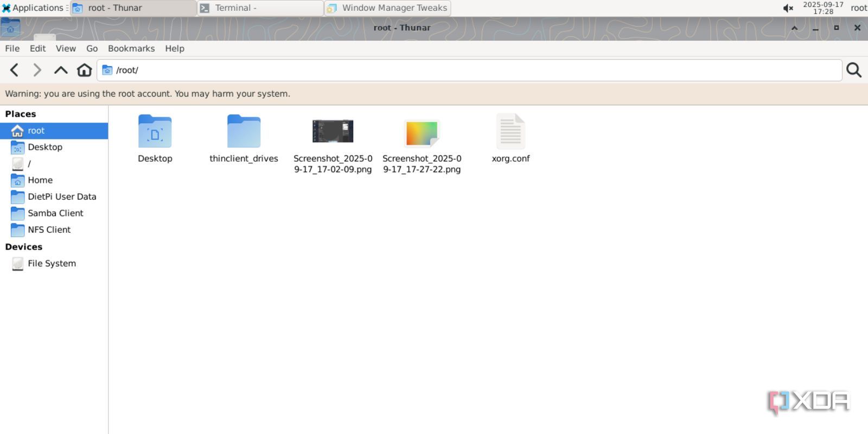868x434 pixels.
Task: Open the Edit menu
Action: click(37, 48)
